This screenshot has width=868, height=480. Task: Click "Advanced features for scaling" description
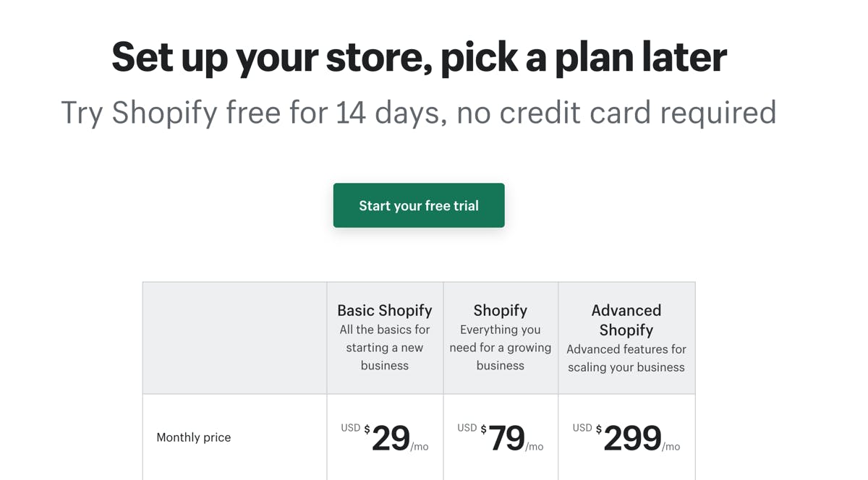tap(626, 358)
